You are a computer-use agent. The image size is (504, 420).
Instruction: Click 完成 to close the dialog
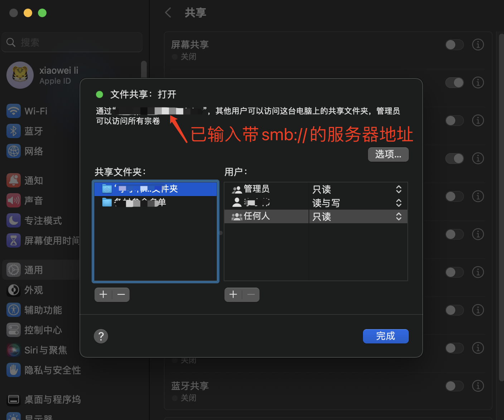point(386,336)
